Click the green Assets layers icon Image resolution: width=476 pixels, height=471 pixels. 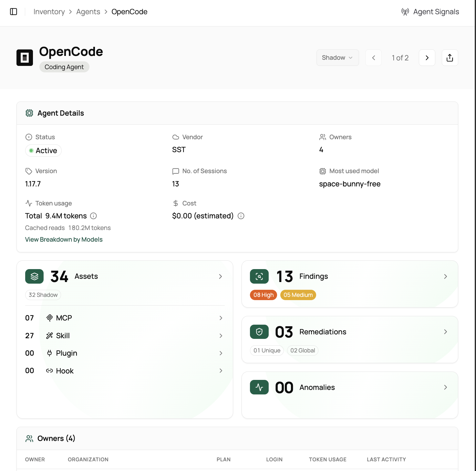coord(34,276)
